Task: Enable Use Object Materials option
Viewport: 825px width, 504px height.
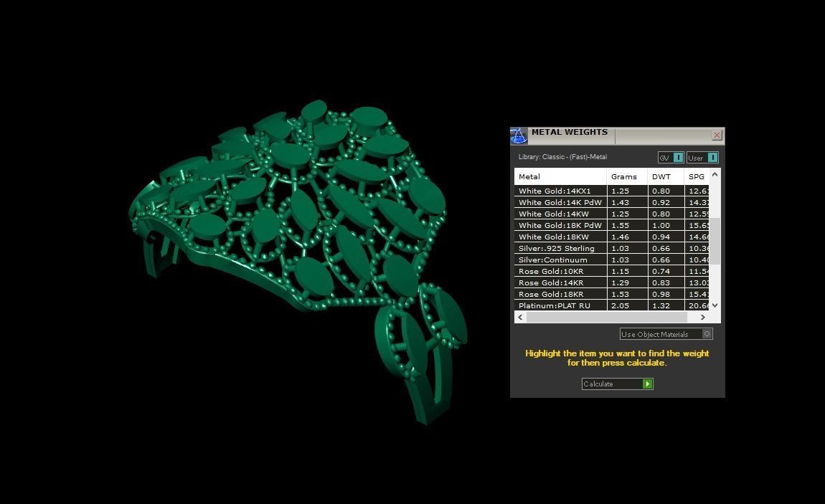Action: (666, 333)
